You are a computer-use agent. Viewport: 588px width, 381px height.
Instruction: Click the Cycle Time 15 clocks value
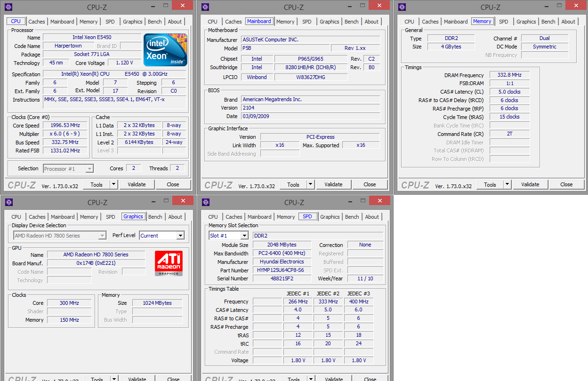click(509, 117)
